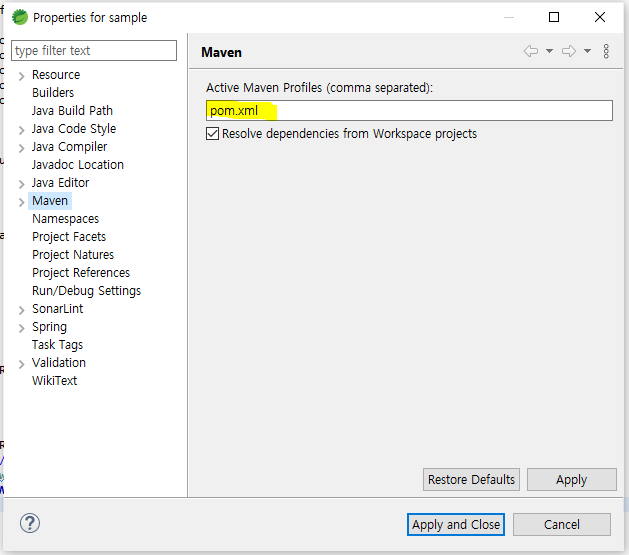
Task: Expand the Java Compiler node
Action: click(22, 148)
